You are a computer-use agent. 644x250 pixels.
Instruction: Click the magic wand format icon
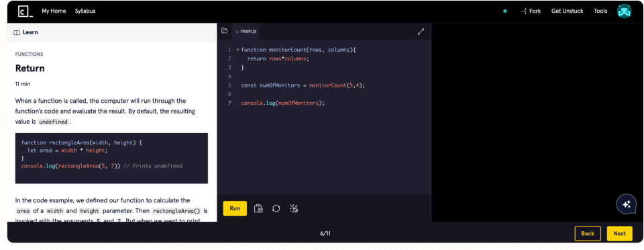pyautogui.click(x=294, y=208)
